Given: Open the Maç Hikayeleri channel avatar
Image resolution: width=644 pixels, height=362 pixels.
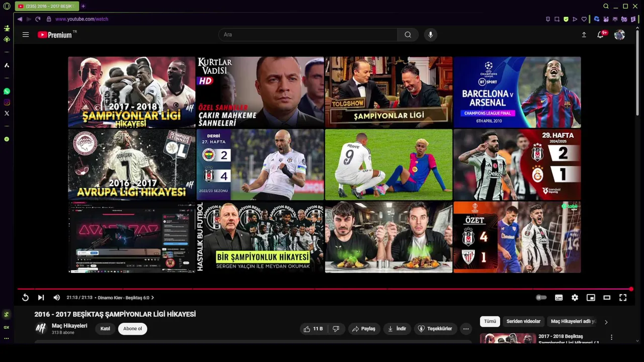Looking at the screenshot, I should pos(41,329).
